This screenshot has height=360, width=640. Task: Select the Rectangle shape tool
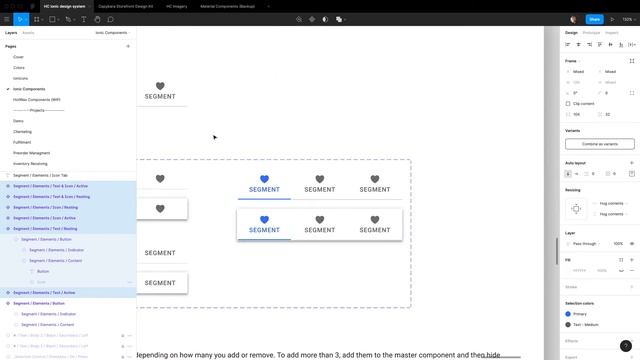point(52,19)
